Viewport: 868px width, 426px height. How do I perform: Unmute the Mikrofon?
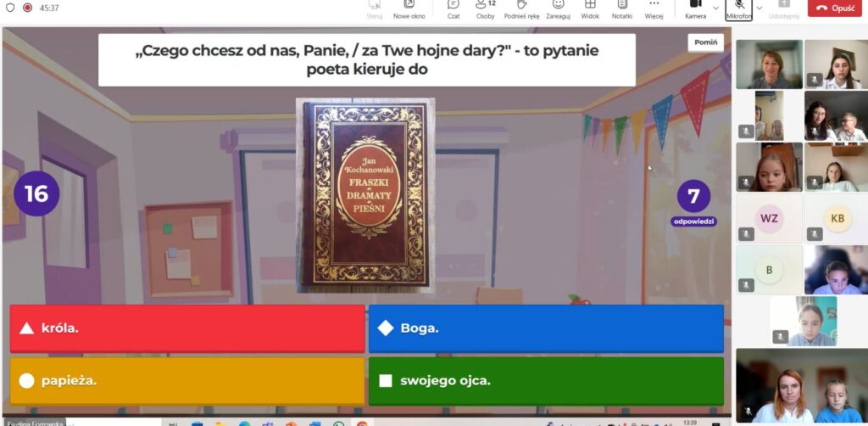(x=737, y=8)
